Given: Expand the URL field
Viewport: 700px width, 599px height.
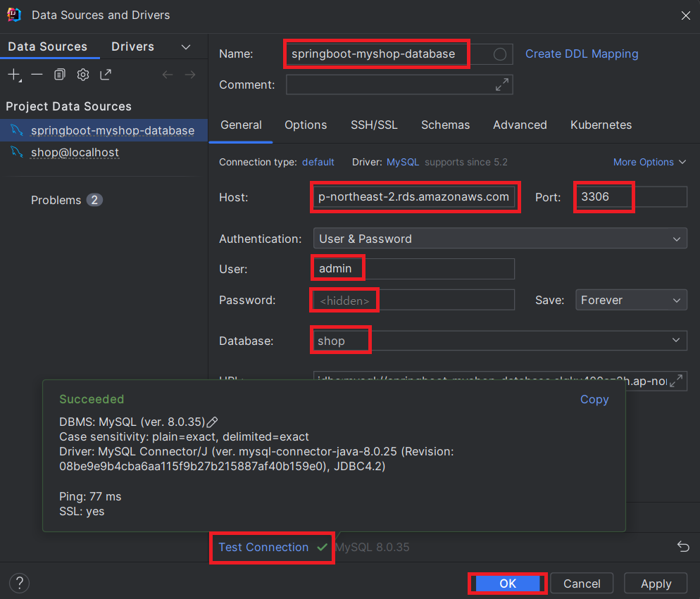Looking at the screenshot, I should [x=676, y=381].
